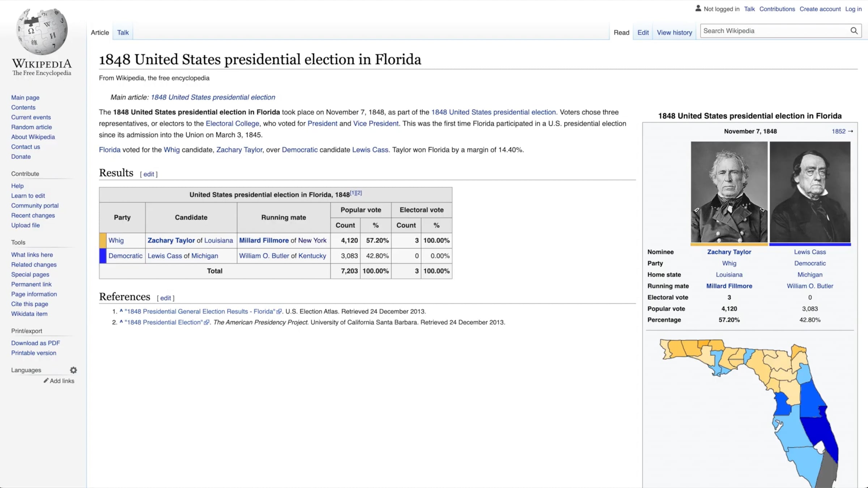Open the Zachary Taylor portrait photo
The image size is (868, 488).
[x=729, y=192]
